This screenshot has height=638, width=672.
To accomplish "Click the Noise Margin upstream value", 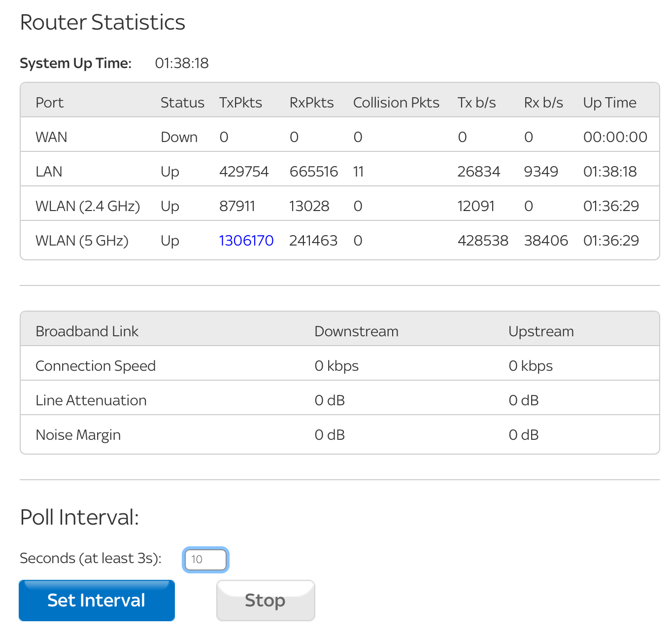I will (x=523, y=435).
